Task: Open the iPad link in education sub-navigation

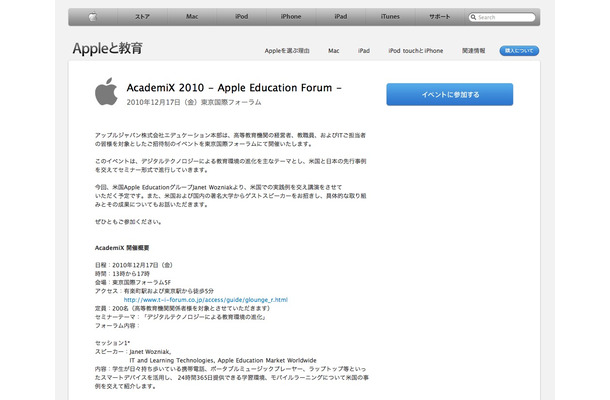Action: click(364, 51)
